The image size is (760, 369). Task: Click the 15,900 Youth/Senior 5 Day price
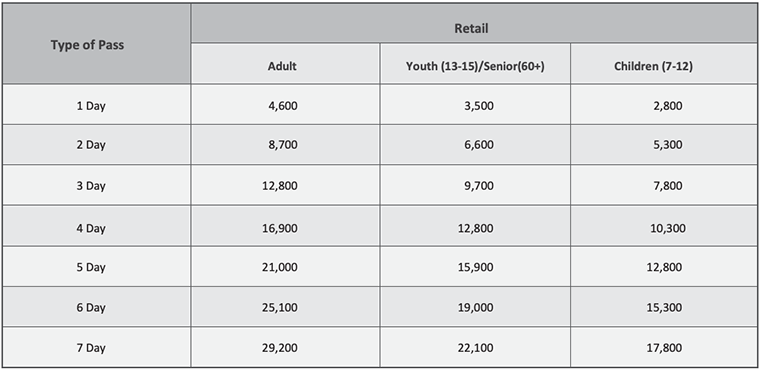(x=475, y=268)
